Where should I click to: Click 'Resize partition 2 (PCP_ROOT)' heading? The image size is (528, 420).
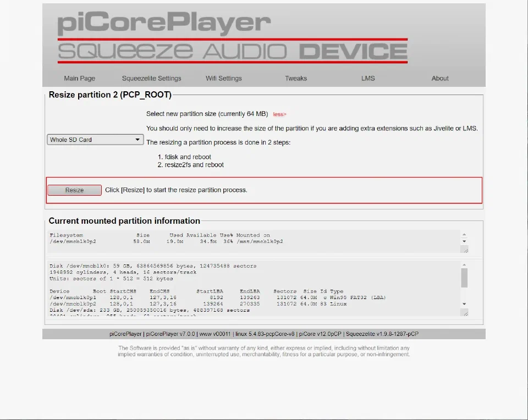pyautogui.click(x=110, y=95)
